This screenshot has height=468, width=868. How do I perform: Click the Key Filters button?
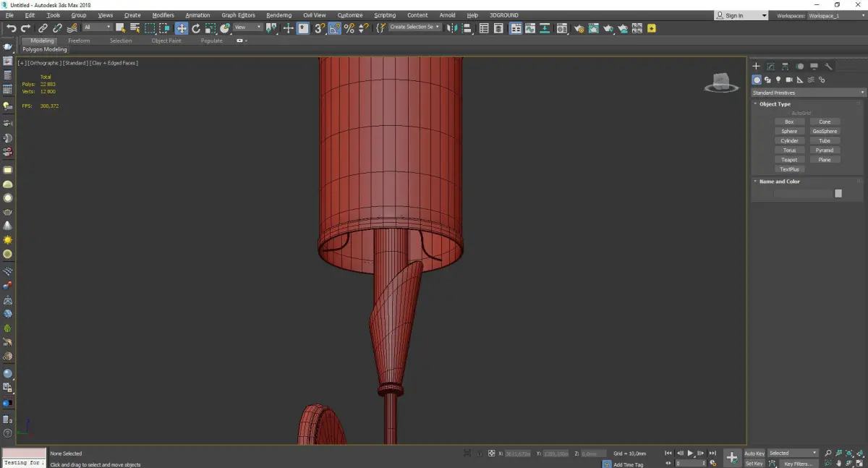tap(798, 464)
